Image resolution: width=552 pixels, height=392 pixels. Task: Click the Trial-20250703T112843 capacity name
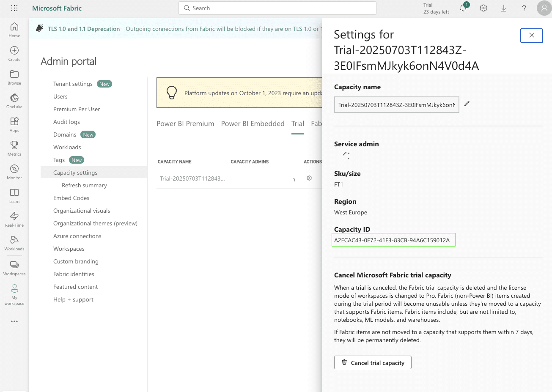[x=192, y=178]
